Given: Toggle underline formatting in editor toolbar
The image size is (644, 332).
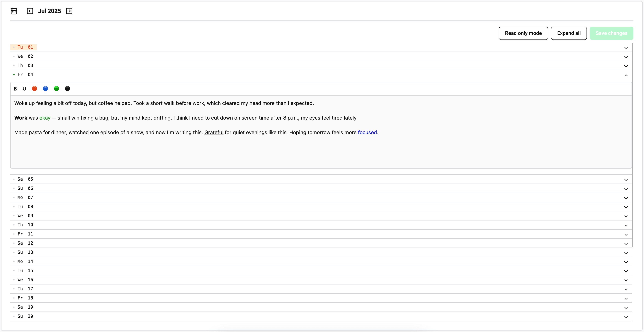Looking at the screenshot, I should click(x=24, y=89).
